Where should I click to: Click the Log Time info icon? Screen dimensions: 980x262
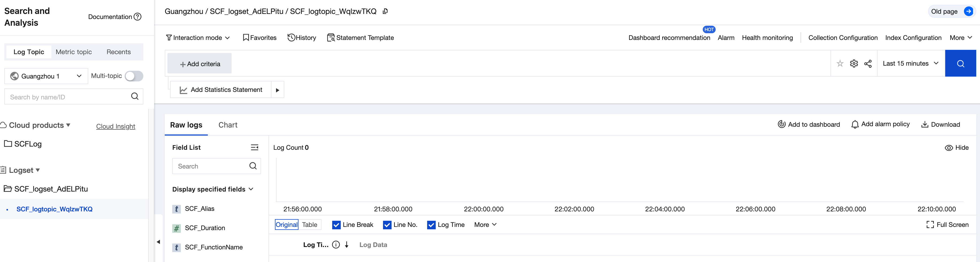pos(336,245)
